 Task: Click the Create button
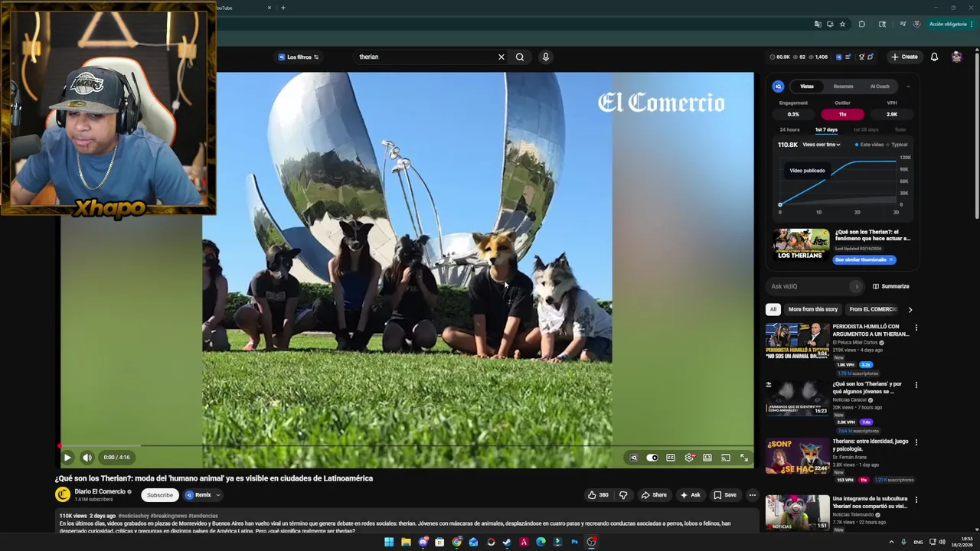(x=904, y=57)
